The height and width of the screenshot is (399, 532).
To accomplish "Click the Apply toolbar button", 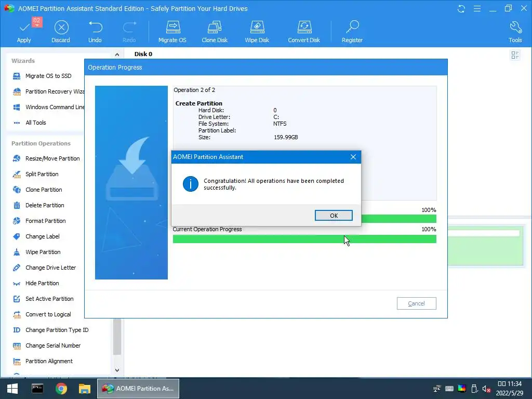I will [24, 32].
